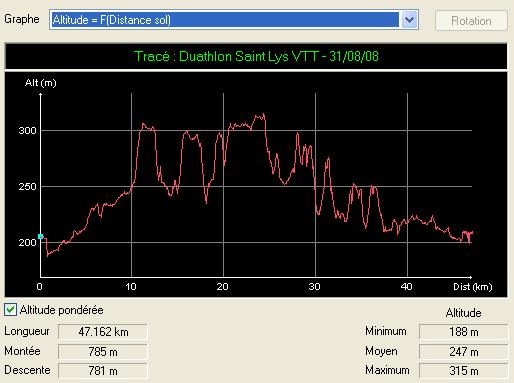Click the 300 altitude axis label

(27, 130)
